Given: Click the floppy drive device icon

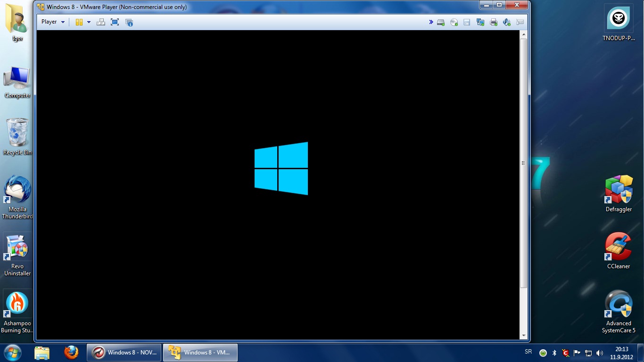Looking at the screenshot, I should click(x=467, y=22).
